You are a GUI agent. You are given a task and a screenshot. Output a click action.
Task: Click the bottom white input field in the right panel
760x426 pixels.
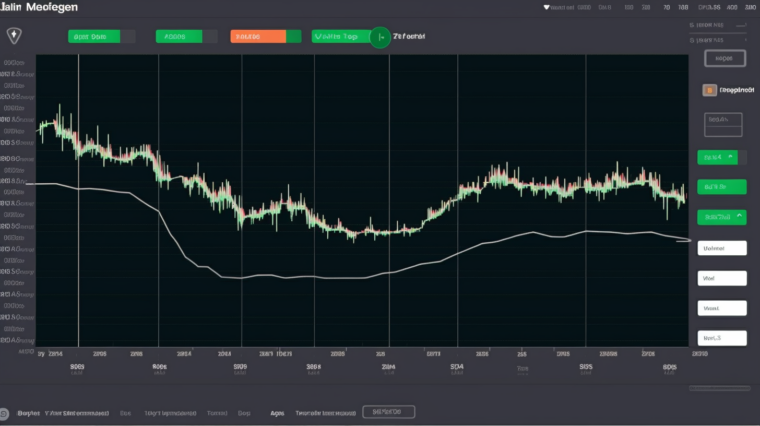coord(721,338)
